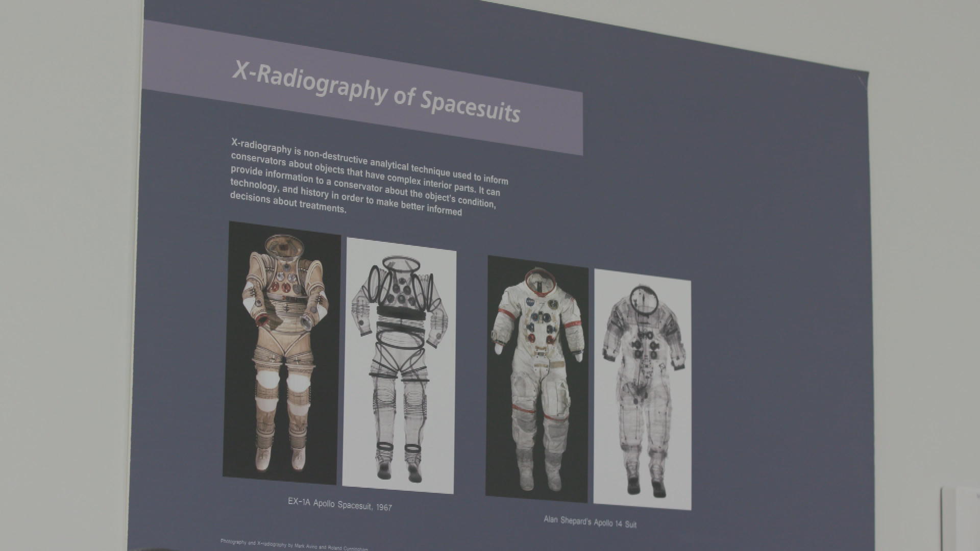Click the photography credit line at bottom
Image resolution: width=980 pixels, height=551 pixels.
pos(293,544)
